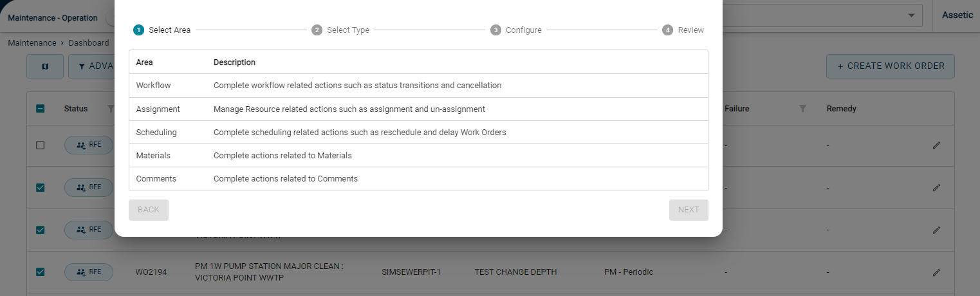Click the Select Type step indicator
Image resolution: width=980 pixels, height=296 pixels.
pyautogui.click(x=340, y=30)
